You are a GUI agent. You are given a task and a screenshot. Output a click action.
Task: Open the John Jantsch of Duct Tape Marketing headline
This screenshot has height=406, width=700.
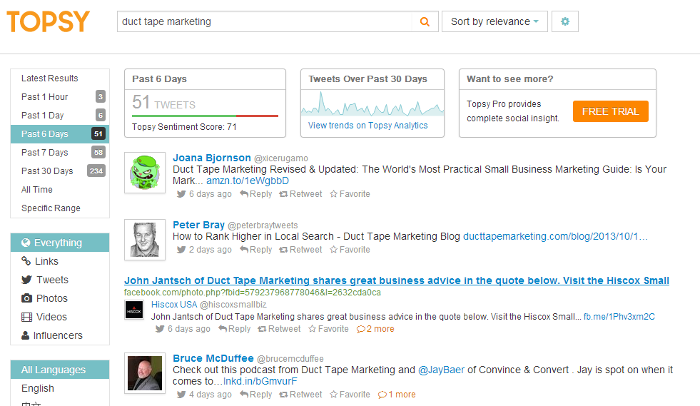[x=396, y=280]
